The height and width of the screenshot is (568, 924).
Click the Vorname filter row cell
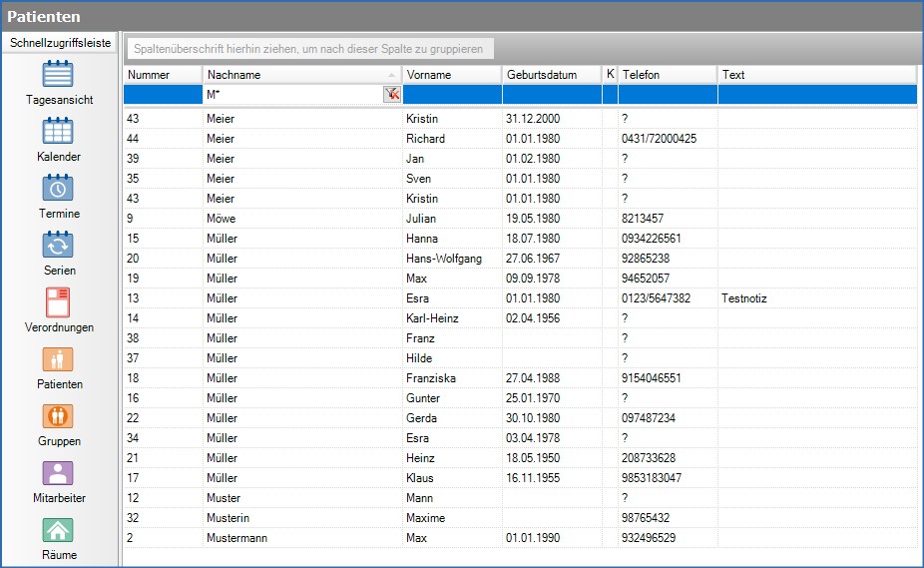point(451,94)
